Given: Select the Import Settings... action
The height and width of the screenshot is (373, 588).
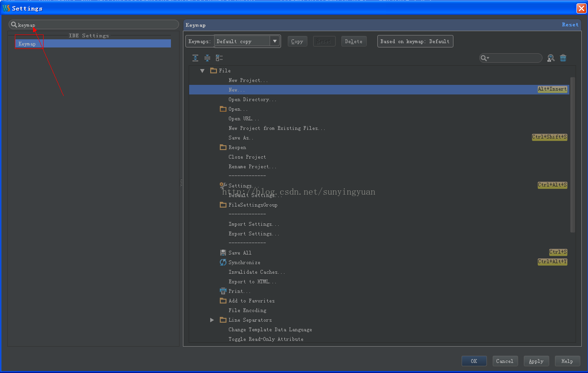Looking at the screenshot, I should [x=254, y=224].
